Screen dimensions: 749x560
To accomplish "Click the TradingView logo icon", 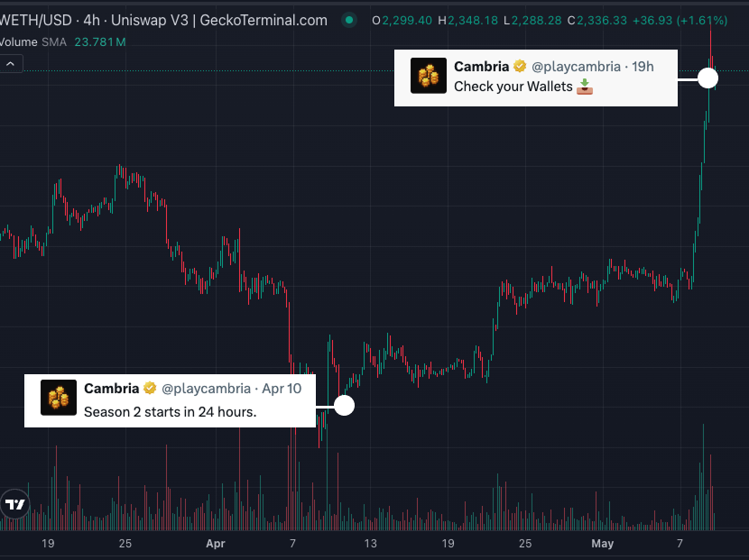I will 14,504.
